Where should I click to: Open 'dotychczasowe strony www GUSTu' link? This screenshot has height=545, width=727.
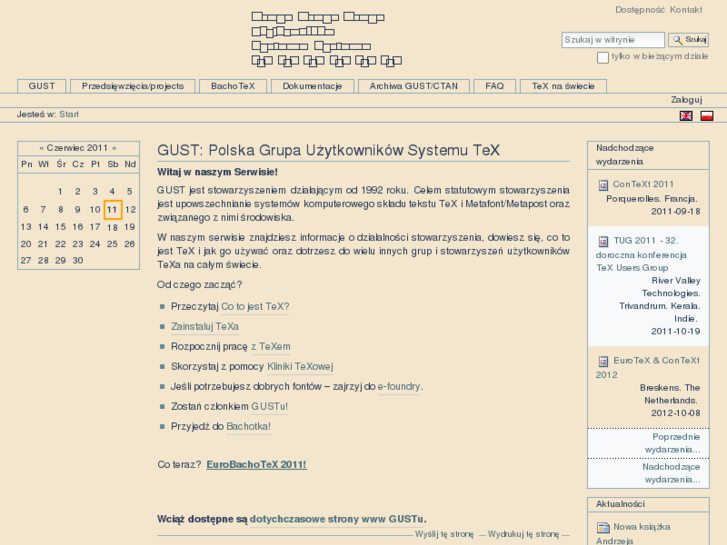pos(337,519)
